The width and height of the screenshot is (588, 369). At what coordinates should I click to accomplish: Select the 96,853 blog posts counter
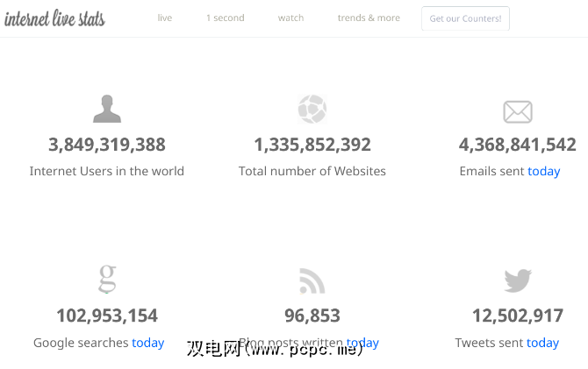pos(312,316)
